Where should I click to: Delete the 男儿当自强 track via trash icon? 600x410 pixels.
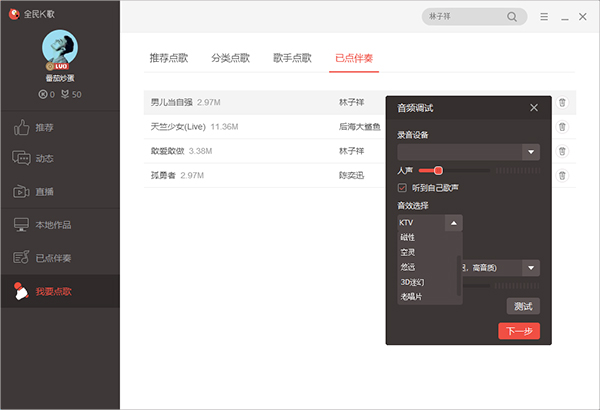click(x=562, y=102)
